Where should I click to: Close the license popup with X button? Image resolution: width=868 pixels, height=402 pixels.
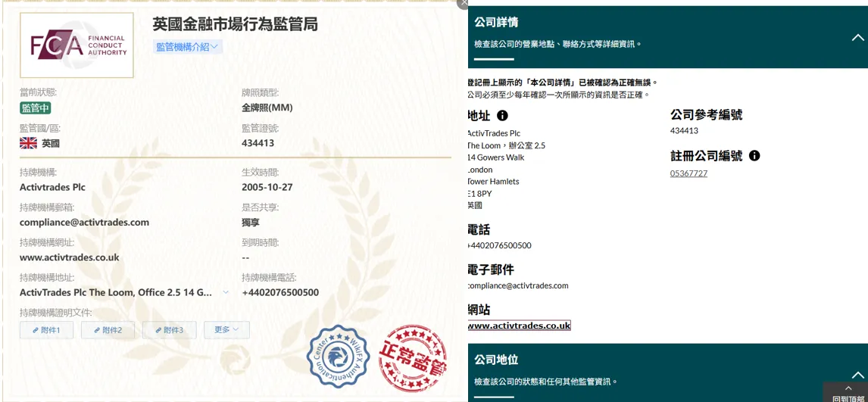click(x=464, y=3)
